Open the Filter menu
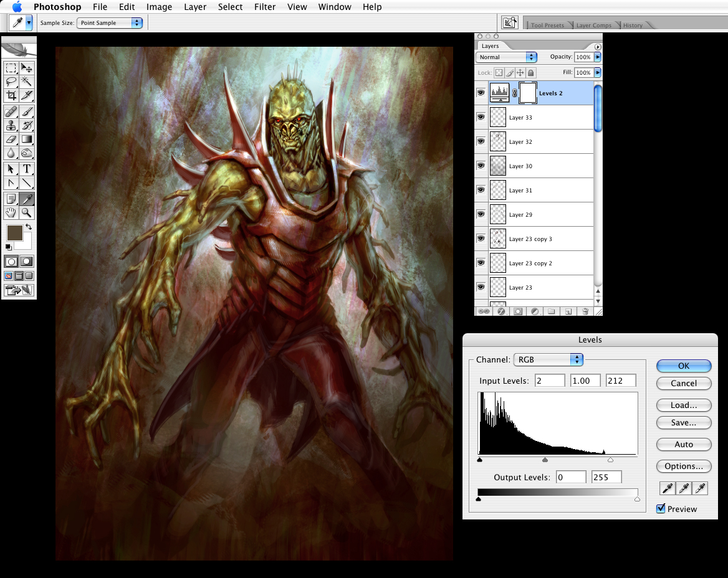 tap(265, 7)
